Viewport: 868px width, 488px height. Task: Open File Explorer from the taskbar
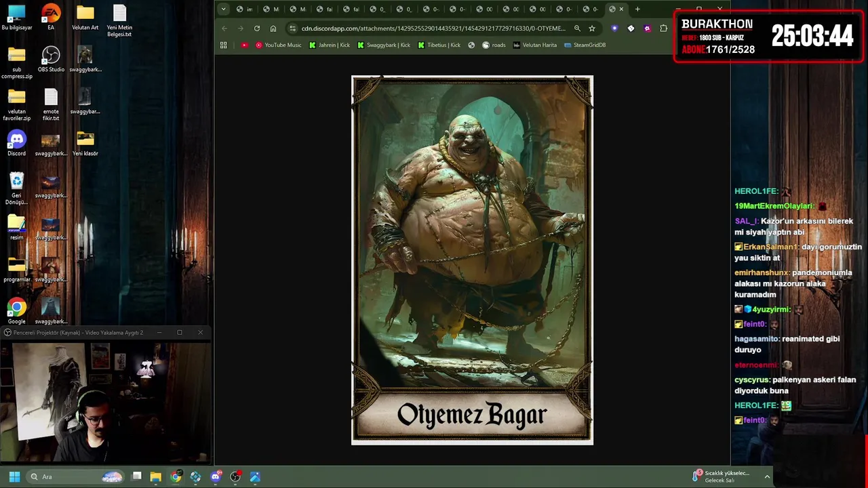point(156,476)
